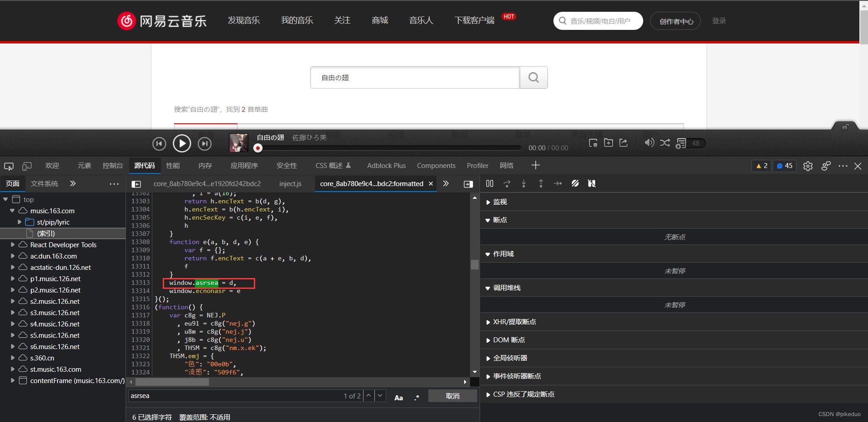Switch to 网络 DevTools tab
Screen dimensions: 868x422
point(506,166)
